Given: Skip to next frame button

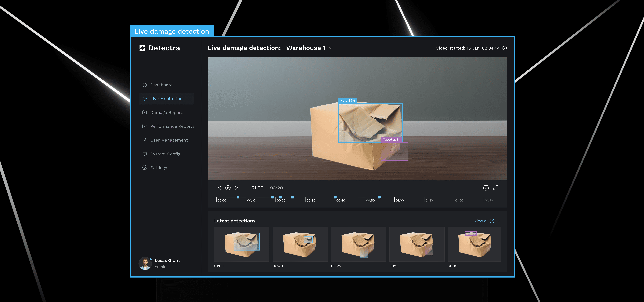Looking at the screenshot, I should tap(236, 188).
